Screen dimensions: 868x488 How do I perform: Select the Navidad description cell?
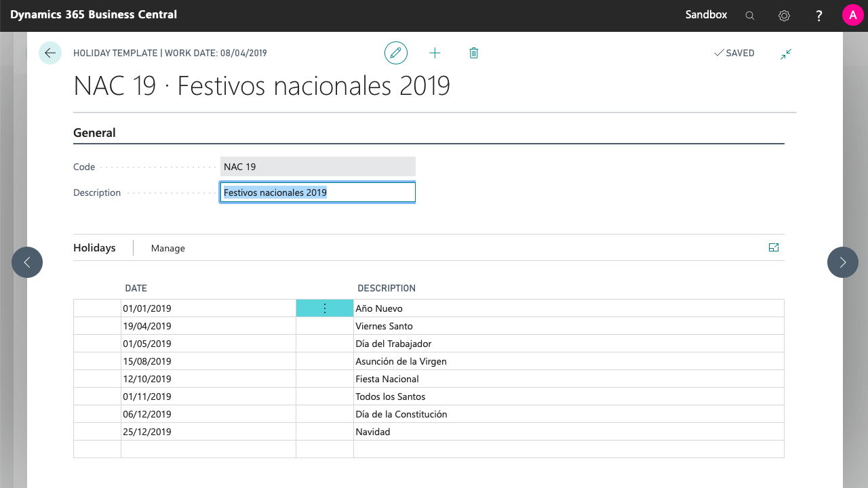568,432
